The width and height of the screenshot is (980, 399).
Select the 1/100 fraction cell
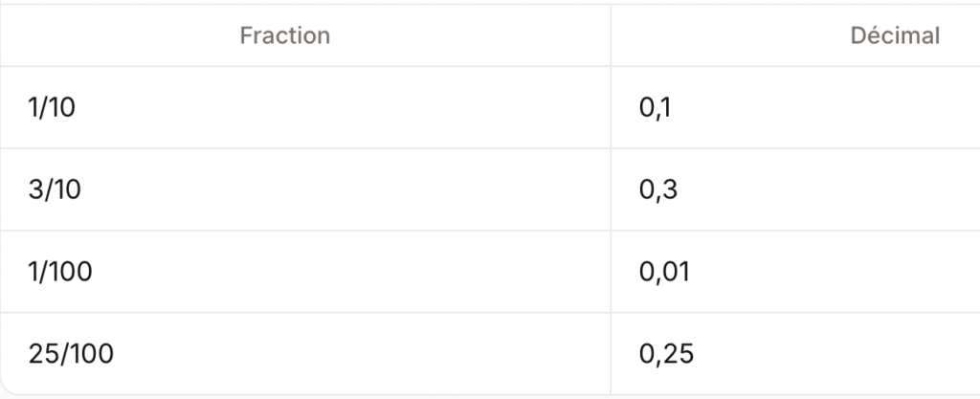click(x=61, y=273)
